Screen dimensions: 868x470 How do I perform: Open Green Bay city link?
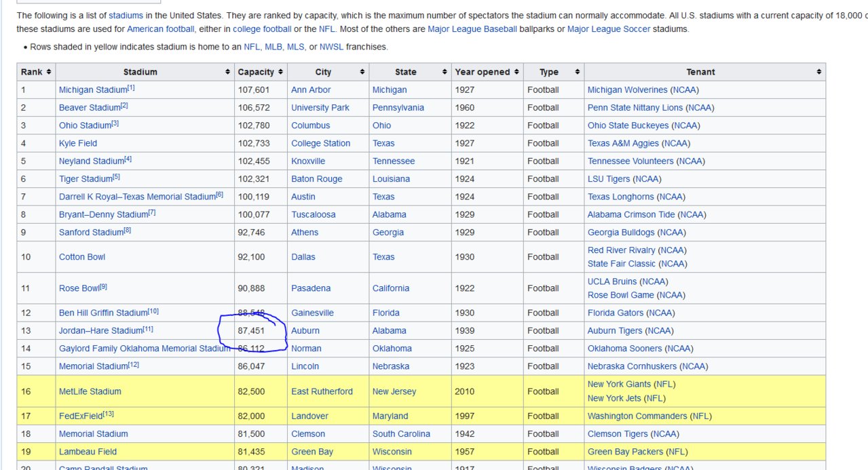[313, 452]
